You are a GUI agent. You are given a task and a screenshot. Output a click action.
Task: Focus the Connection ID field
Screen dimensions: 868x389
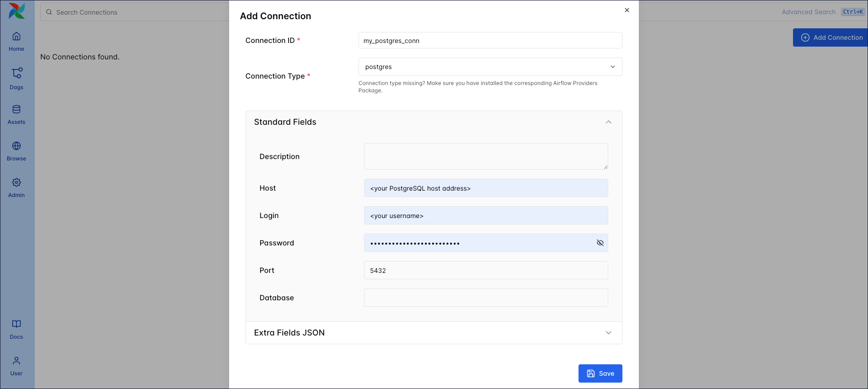tap(490, 41)
